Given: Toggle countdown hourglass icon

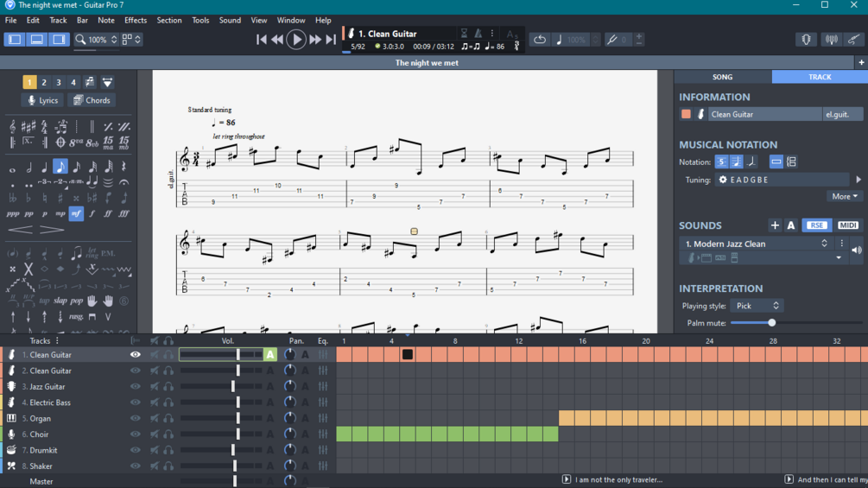Looking at the screenshot, I should [x=464, y=34].
